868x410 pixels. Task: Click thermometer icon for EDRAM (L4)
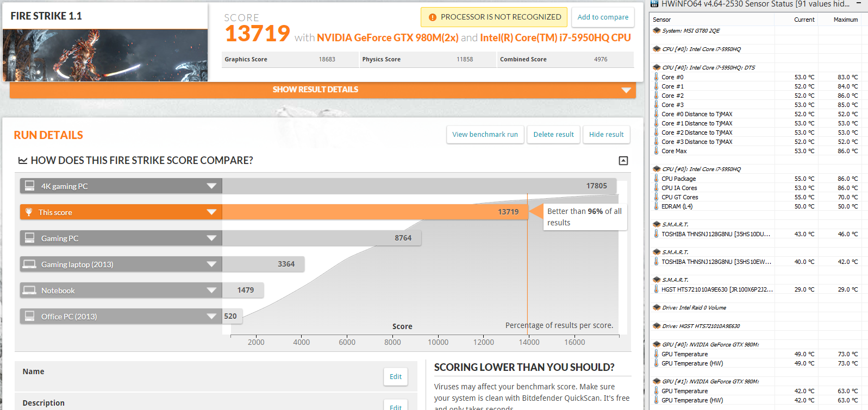coord(656,206)
